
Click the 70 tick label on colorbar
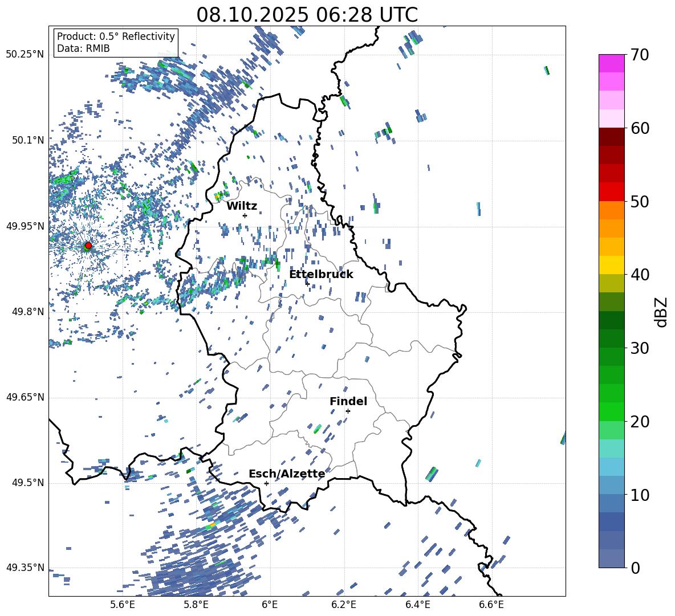click(640, 55)
